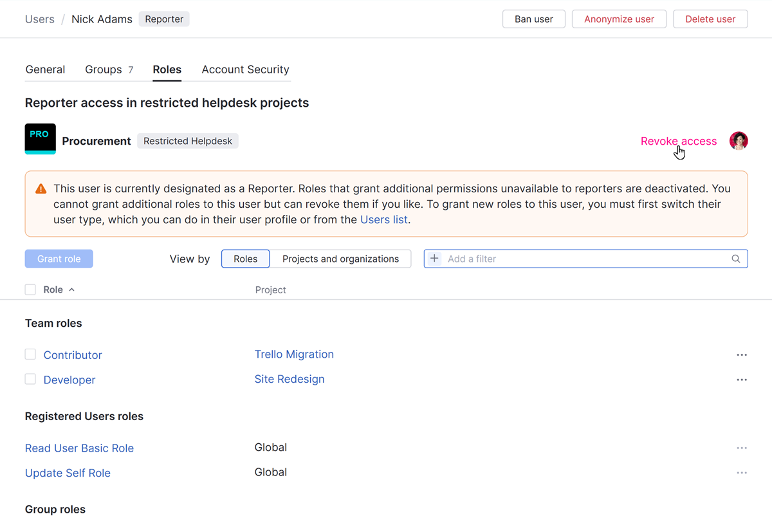This screenshot has width=772, height=532.
Task: Check the Developer role checkbox
Action: [30, 380]
